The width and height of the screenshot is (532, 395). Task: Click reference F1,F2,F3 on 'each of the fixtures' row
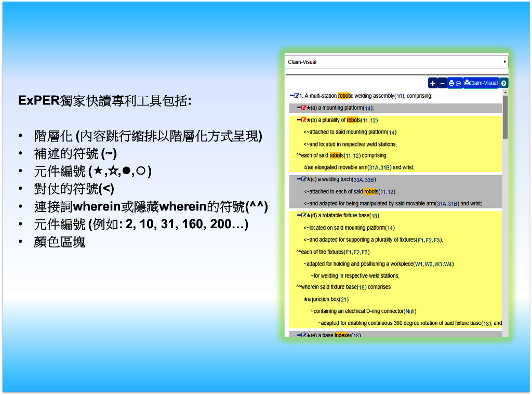356,252
